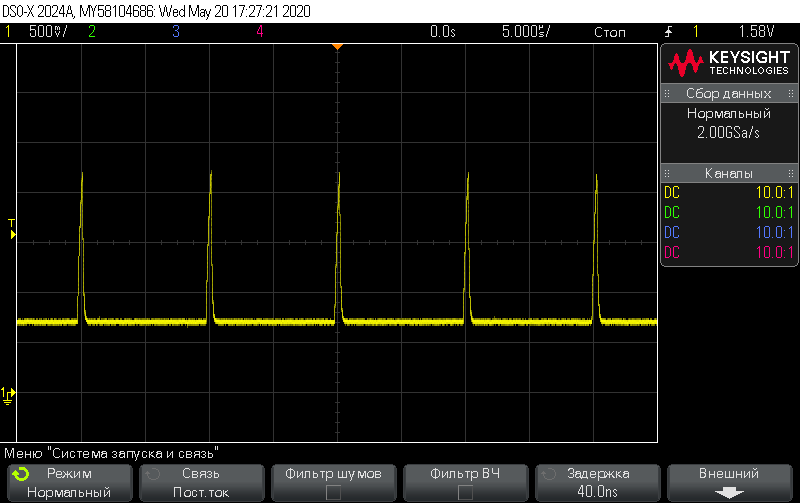The image size is (800, 503).
Task: Click the 2.00GSa/s sample rate
Action: [729, 133]
